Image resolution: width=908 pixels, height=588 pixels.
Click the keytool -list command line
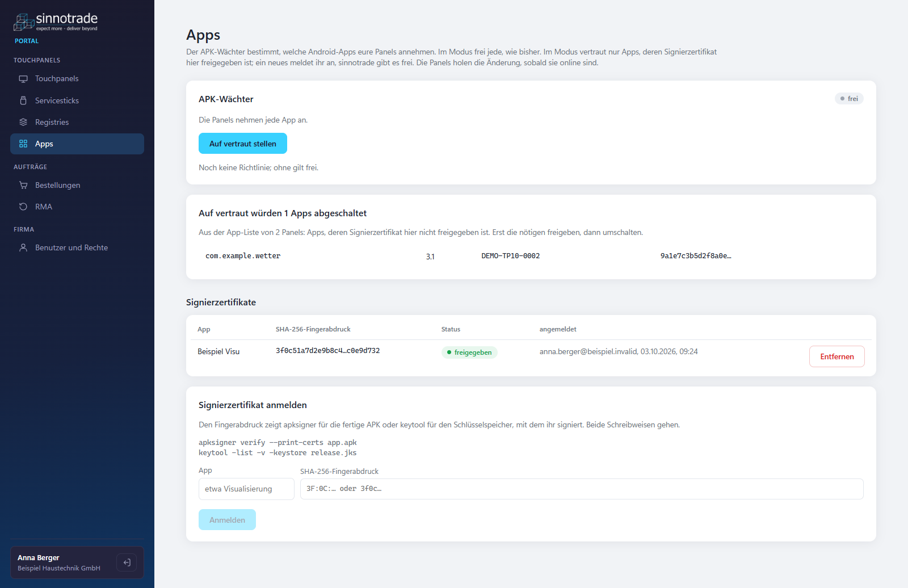278,453
